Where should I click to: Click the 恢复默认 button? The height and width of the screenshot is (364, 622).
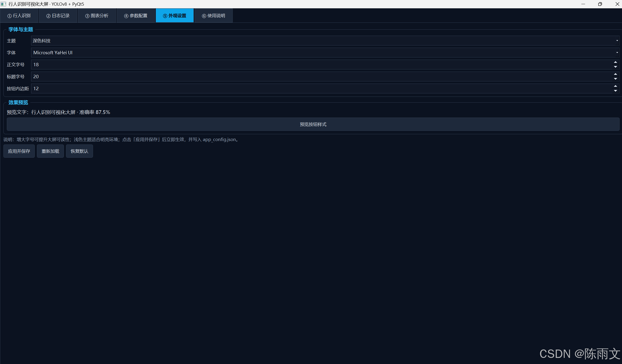[80, 151]
